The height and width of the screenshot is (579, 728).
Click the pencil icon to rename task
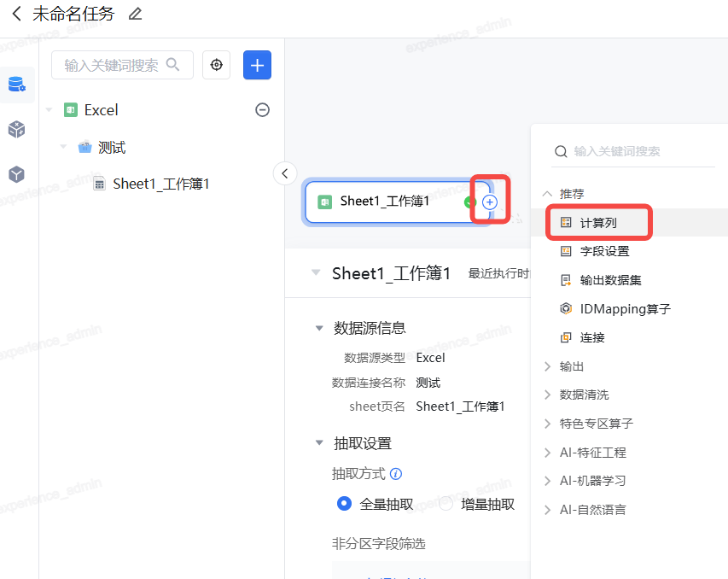(x=135, y=14)
